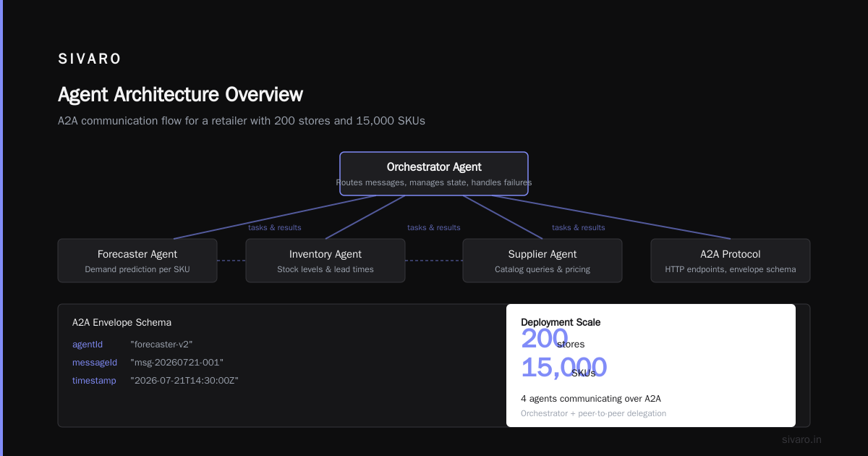Click the Supplier Agent title
The height and width of the screenshot is (456, 868).
point(542,254)
